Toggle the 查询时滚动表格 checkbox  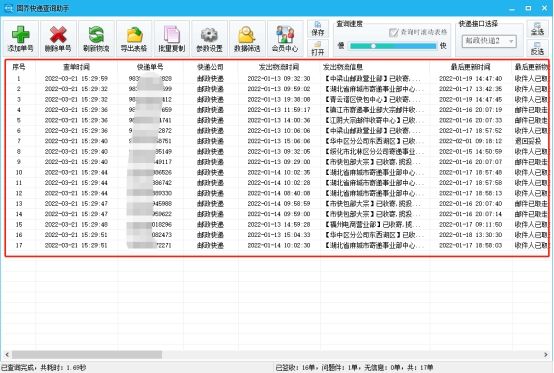point(393,32)
